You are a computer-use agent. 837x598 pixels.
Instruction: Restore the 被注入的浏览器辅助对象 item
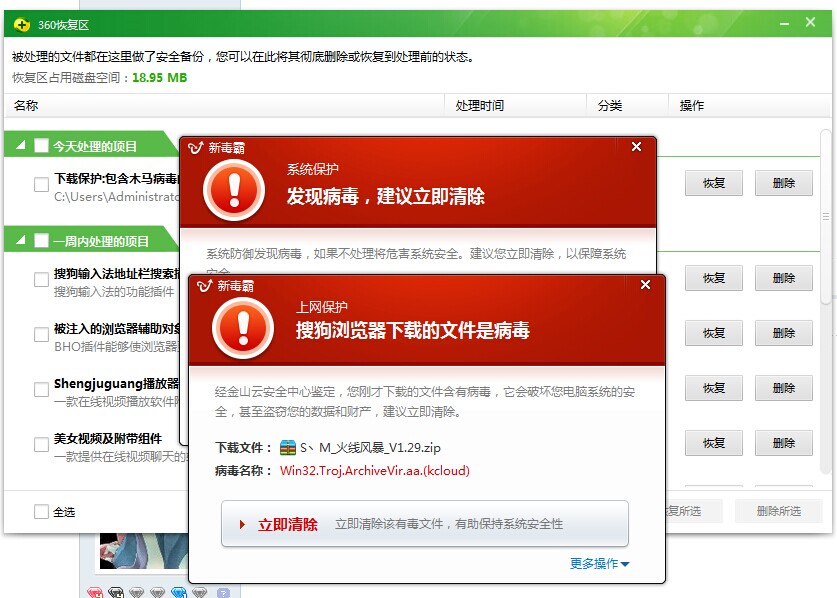(714, 333)
